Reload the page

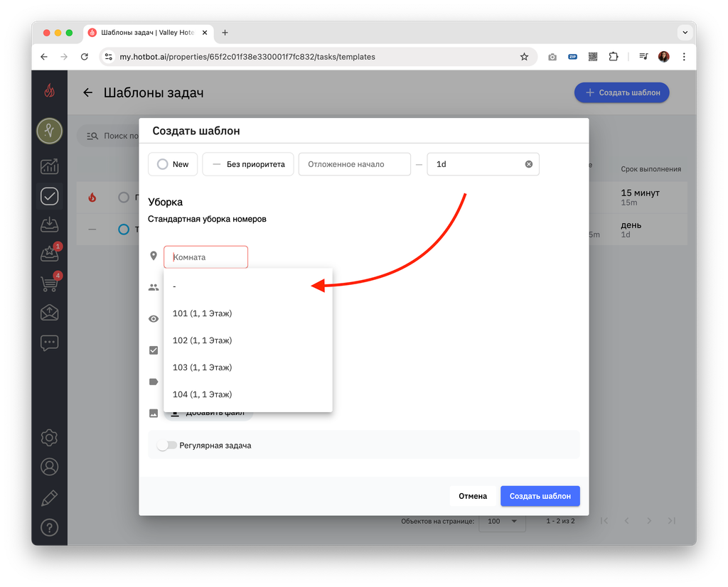tap(84, 57)
